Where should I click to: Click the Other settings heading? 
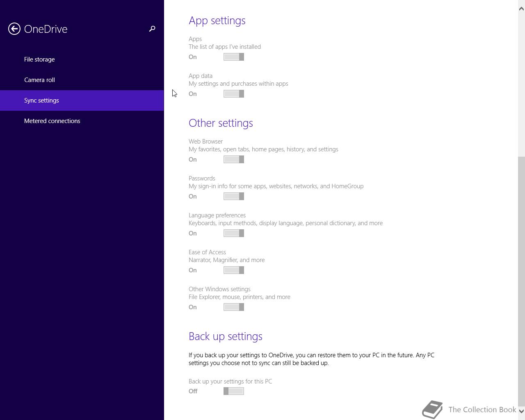[x=221, y=123]
